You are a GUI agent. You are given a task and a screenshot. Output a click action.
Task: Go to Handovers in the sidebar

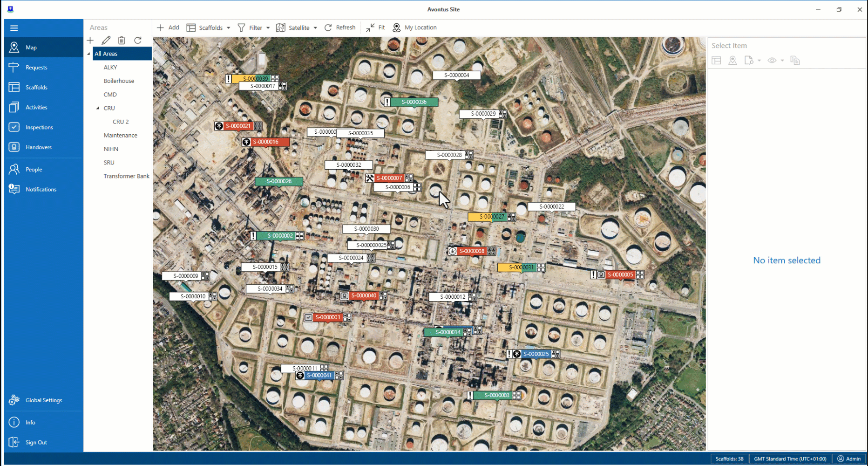(x=39, y=147)
